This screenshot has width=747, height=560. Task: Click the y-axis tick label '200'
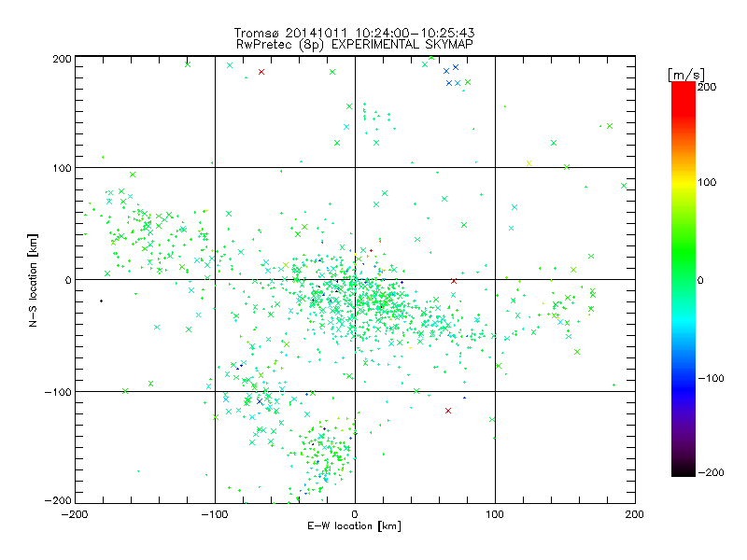click(62, 59)
